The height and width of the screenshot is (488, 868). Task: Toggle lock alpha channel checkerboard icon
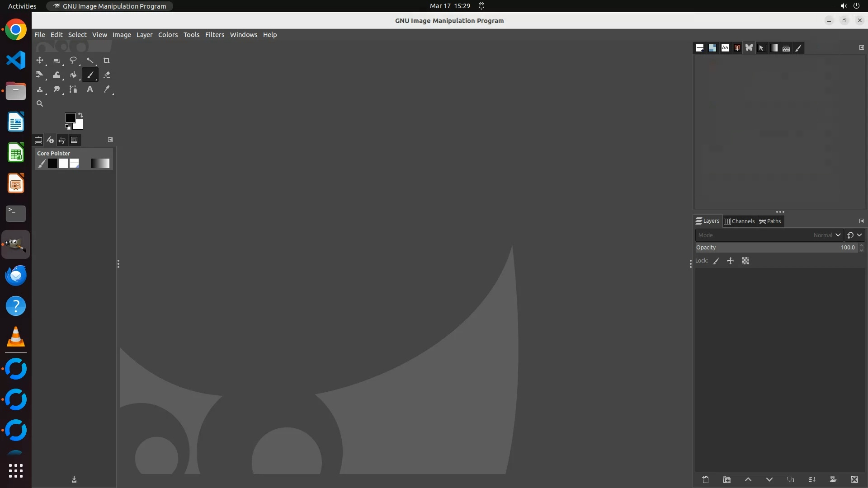coord(745,261)
